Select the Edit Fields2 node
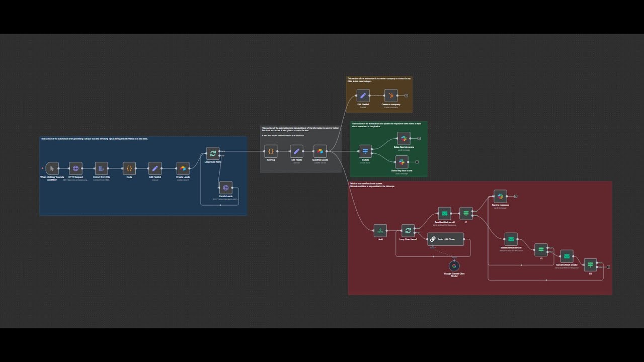The height and width of the screenshot is (362, 644). [155, 168]
